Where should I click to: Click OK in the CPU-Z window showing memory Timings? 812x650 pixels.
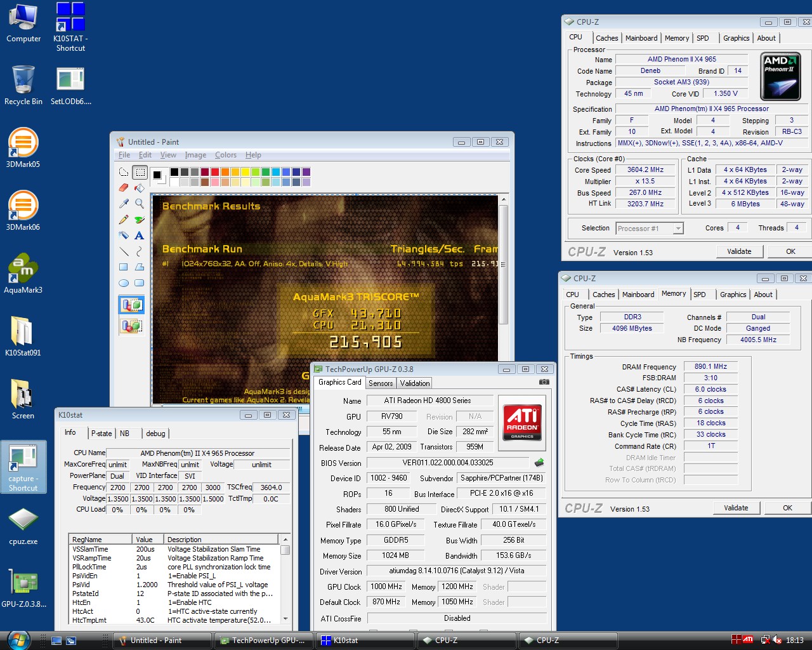coord(787,508)
